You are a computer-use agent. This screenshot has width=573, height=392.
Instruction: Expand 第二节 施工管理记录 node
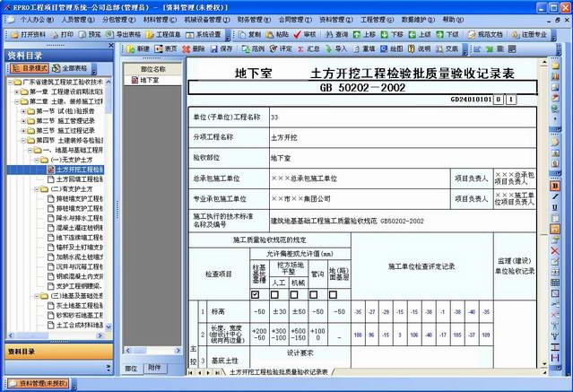tap(23, 121)
